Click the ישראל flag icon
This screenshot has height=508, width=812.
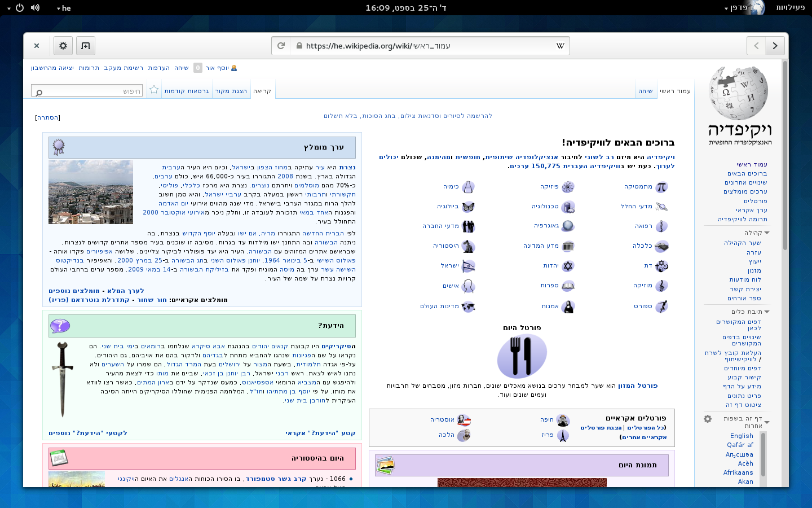pos(468,266)
